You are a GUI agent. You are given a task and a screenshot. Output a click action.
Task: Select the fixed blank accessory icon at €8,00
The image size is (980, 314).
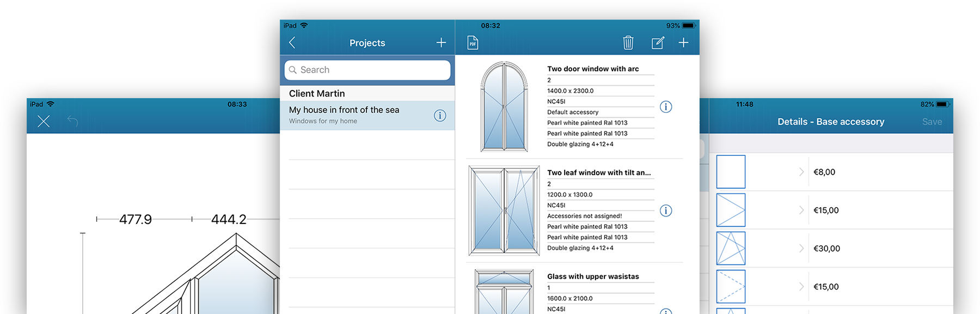tap(731, 172)
